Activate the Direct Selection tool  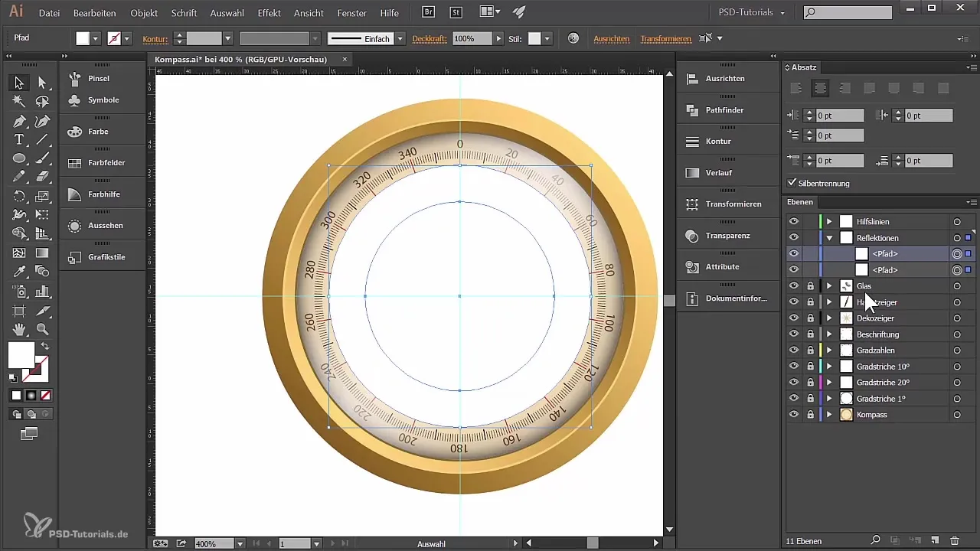pos(43,83)
